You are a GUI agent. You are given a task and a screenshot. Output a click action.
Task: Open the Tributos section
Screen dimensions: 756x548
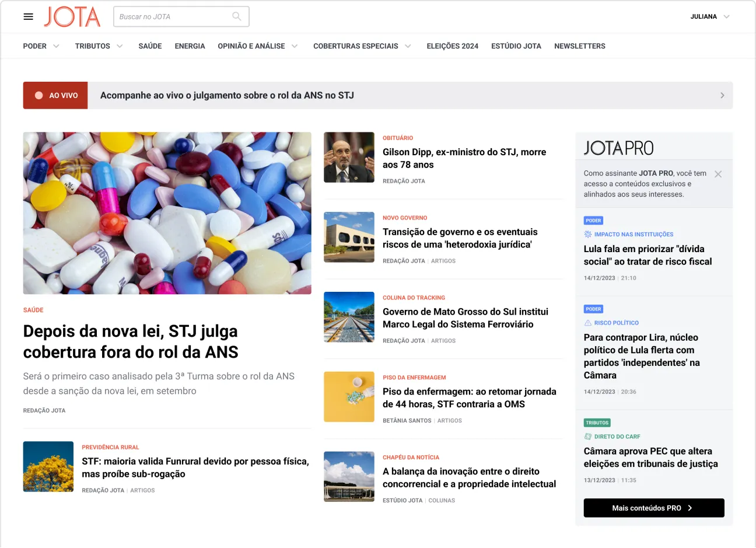point(92,46)
